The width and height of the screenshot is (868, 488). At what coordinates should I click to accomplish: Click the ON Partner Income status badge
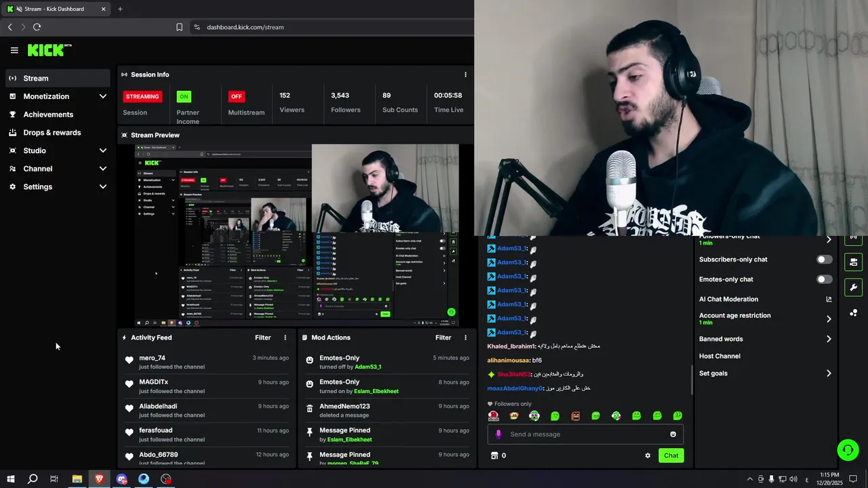pyautogui.click(x=184, y=96)
